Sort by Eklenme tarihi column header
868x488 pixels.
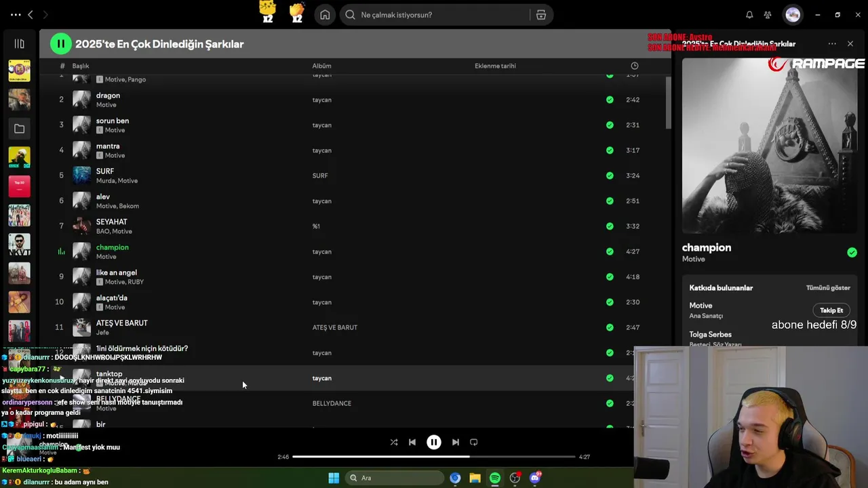click(x=495, y=66)
